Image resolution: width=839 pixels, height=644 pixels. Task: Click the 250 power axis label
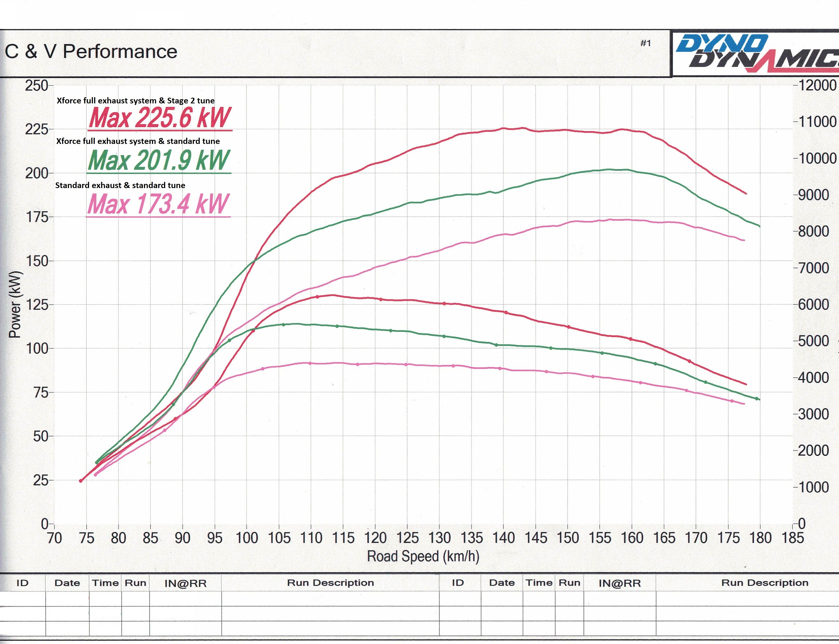(x=36, y=85)
